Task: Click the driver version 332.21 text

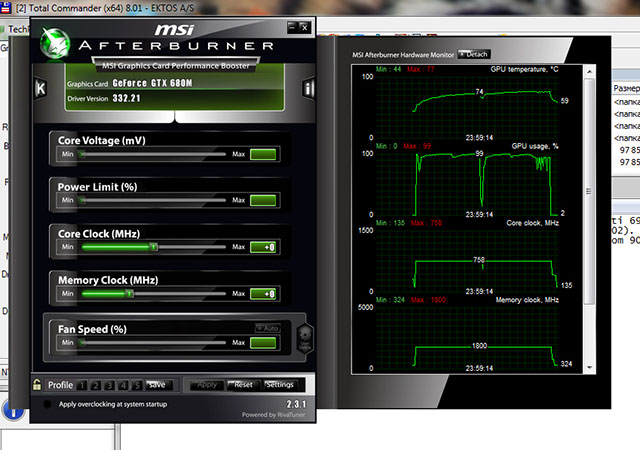Action: click(126, 98)
